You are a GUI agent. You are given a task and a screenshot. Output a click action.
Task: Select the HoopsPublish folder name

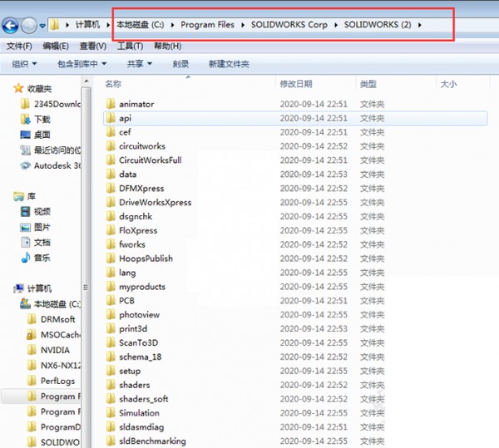[146, 258]
